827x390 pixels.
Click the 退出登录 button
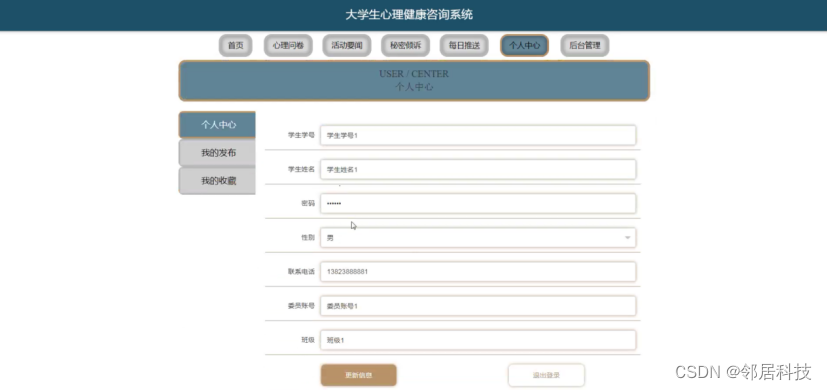pos(546,375)
